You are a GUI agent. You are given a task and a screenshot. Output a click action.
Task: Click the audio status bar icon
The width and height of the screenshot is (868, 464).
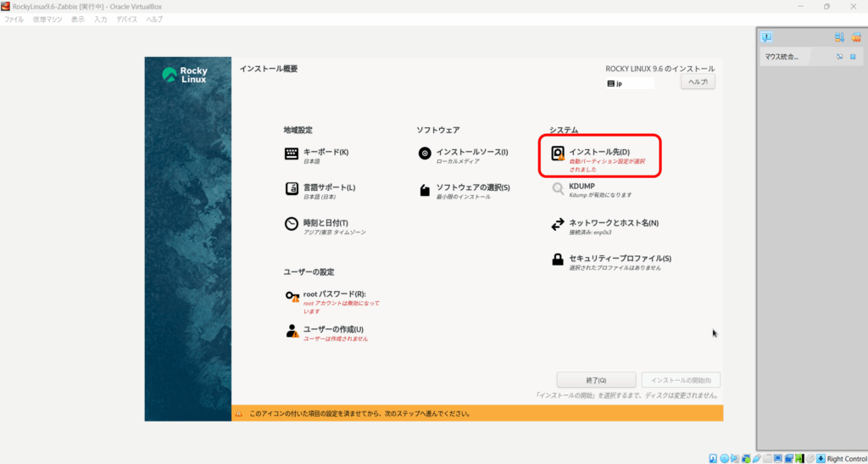(x=735, y=458)
